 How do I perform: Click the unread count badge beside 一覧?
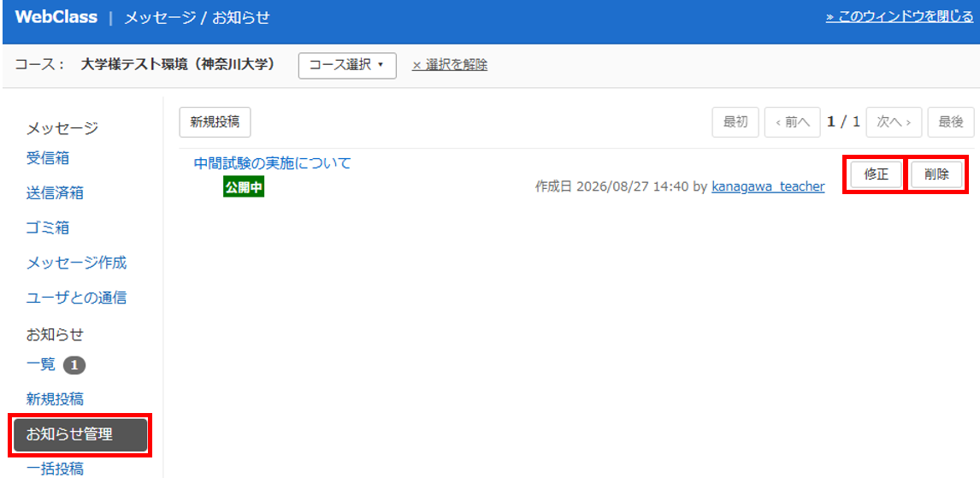pos(74,365)
